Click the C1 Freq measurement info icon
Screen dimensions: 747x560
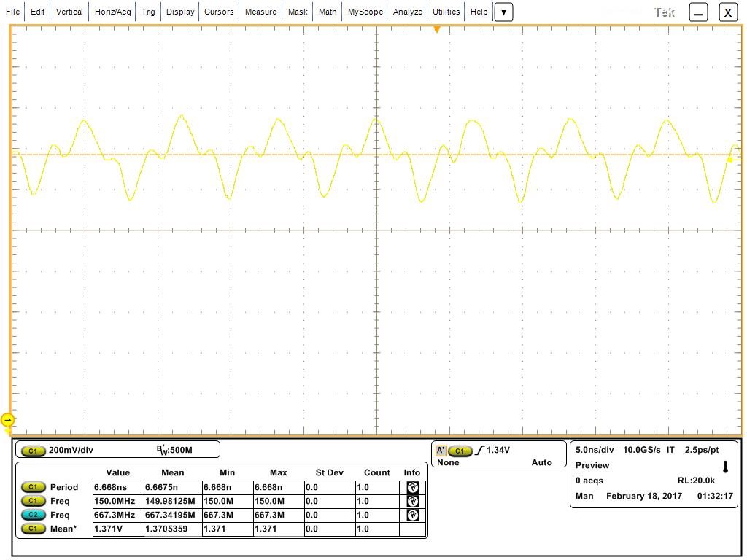(x=413, y=501)
